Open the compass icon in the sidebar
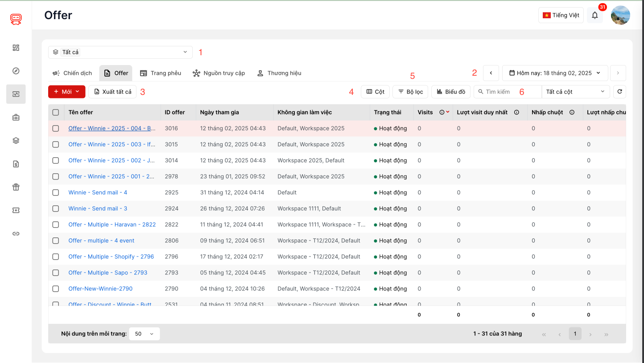The width and height of the screenshot is (644, 363). point(16,71)
